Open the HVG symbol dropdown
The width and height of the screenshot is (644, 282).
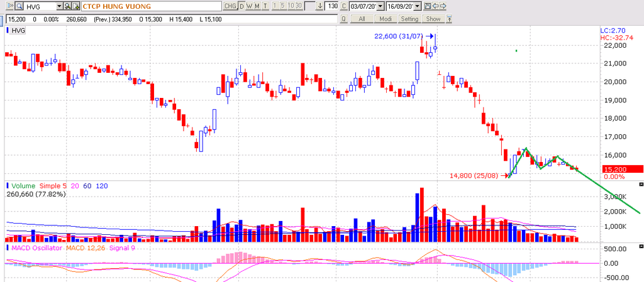(59, 6)
